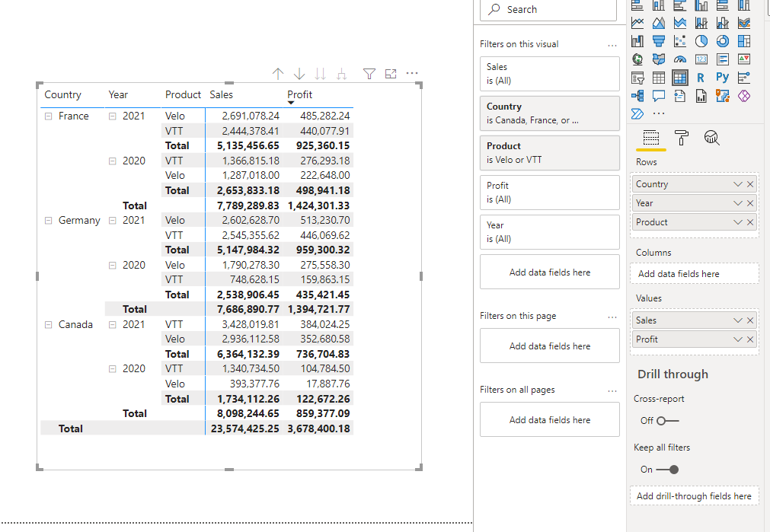Drill up with the up arrow
The image size is (770, 532).
(278, 74)
